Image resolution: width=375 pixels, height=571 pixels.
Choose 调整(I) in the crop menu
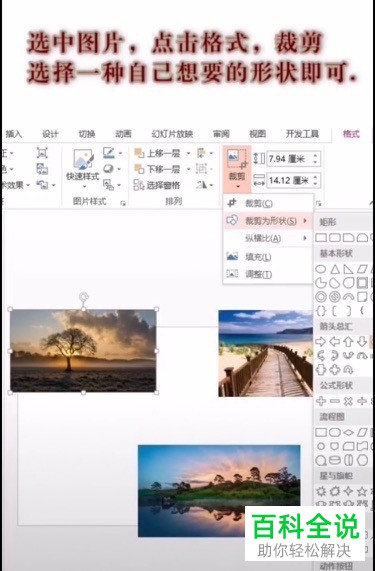[268, 274]
